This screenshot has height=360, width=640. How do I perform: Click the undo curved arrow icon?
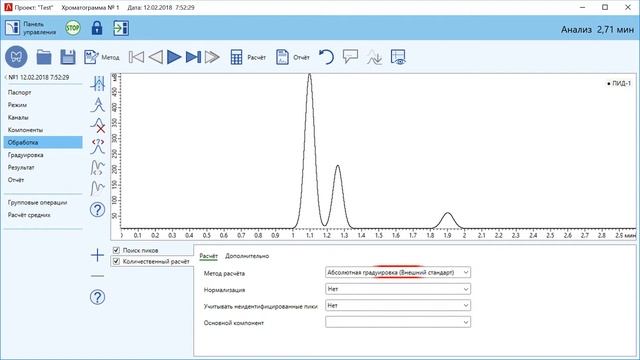(326, 57)
